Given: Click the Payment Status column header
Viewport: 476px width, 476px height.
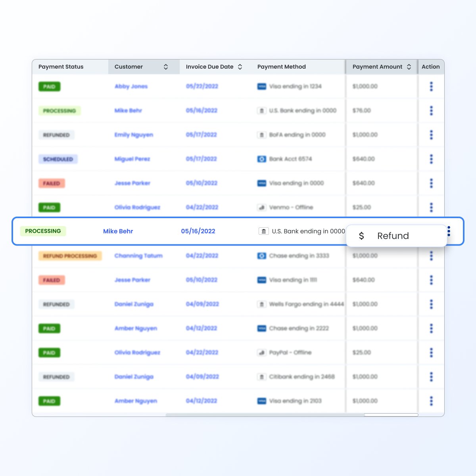Looking at the screenshot, I should [61, 67].
